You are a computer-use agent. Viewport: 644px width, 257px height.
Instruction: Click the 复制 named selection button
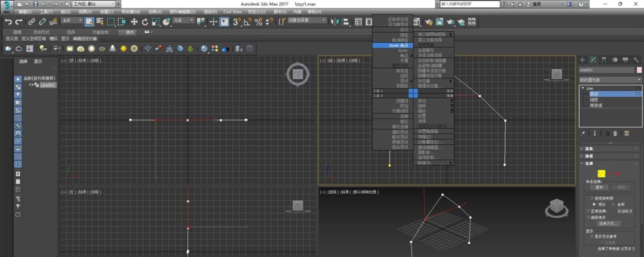[599, 187]
